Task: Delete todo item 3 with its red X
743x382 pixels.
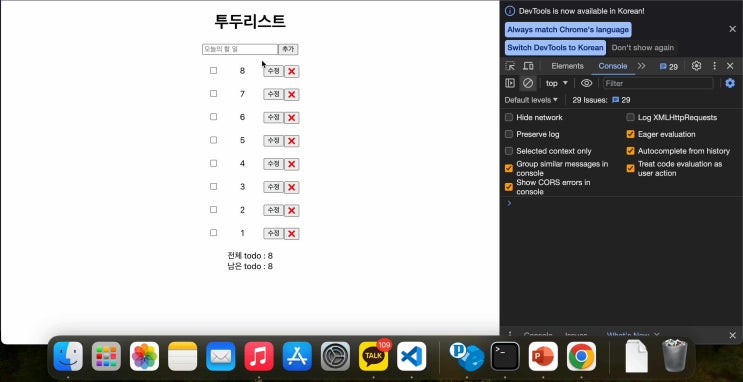Action: (291, 188)
